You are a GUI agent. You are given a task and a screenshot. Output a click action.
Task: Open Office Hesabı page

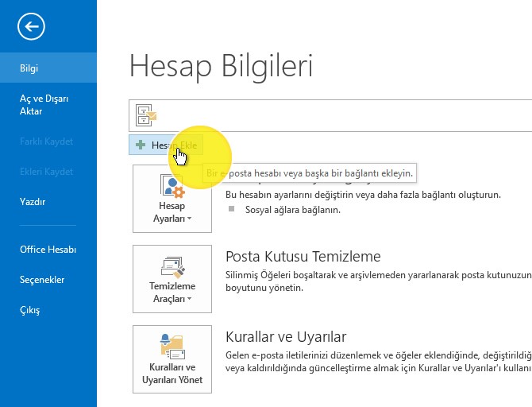point(48,250)
